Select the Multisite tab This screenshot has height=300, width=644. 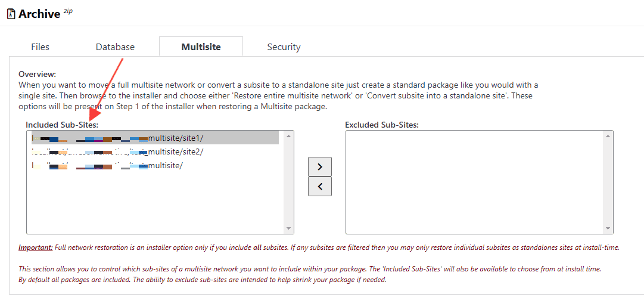[x=201, y=47]
